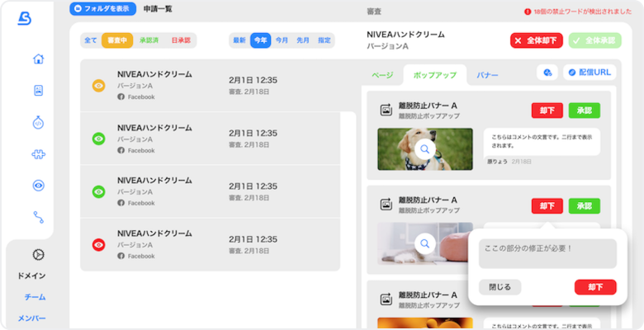Viewport: 644px width, 330px height.
Task: Click the 原りょう 2月18日 commenter text
Action: tap(509, 162)
